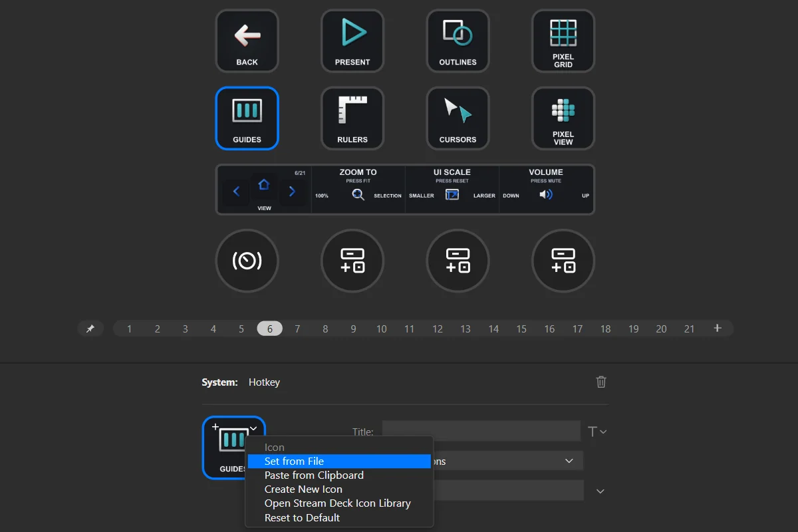Select the GUIDES key in grid
Screen dimensions: 798x532
tap(247, 118)
